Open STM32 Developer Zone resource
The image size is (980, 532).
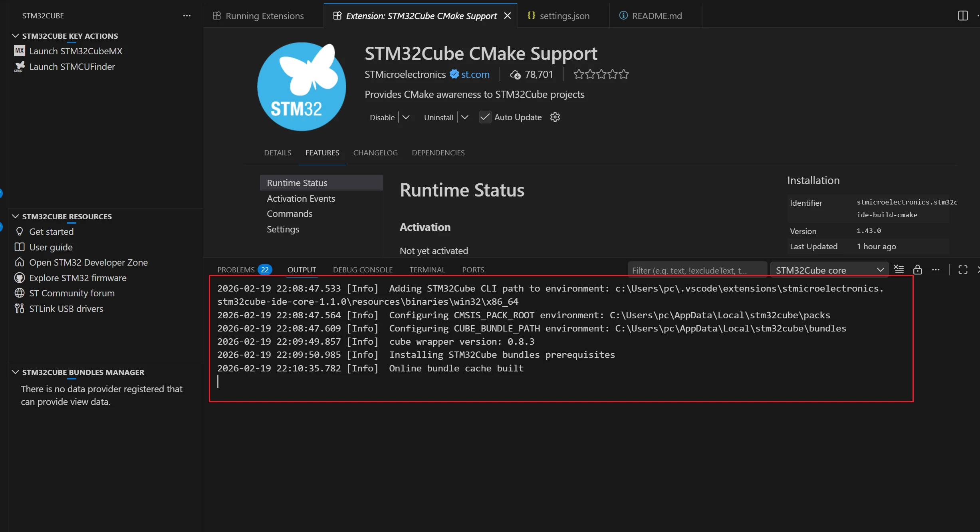pos(88,262)
